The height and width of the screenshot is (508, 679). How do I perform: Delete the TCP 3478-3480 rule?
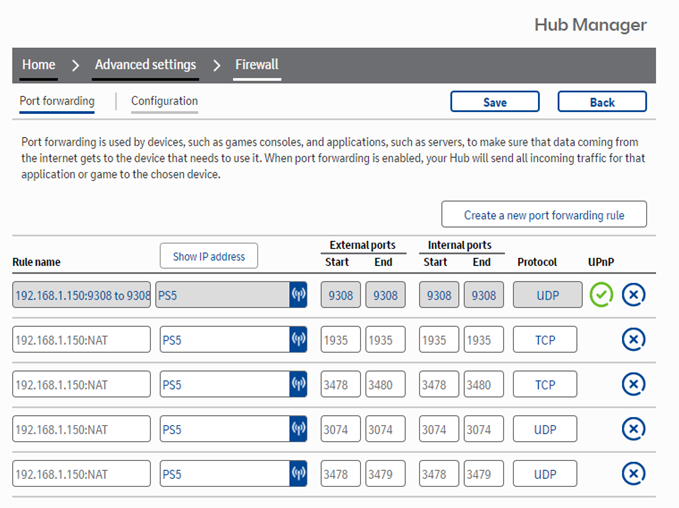tap(633, 384)
